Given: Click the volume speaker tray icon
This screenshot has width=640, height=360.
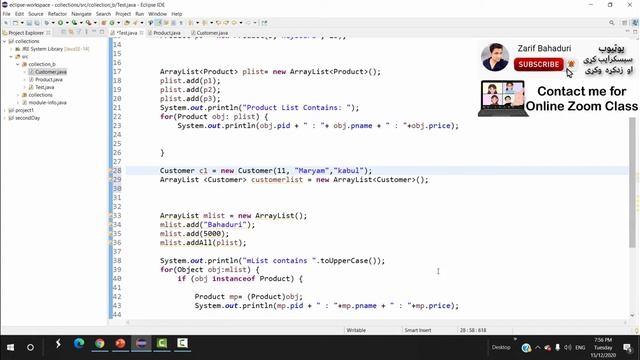Looking at the screenshot, I should point(568,348).
